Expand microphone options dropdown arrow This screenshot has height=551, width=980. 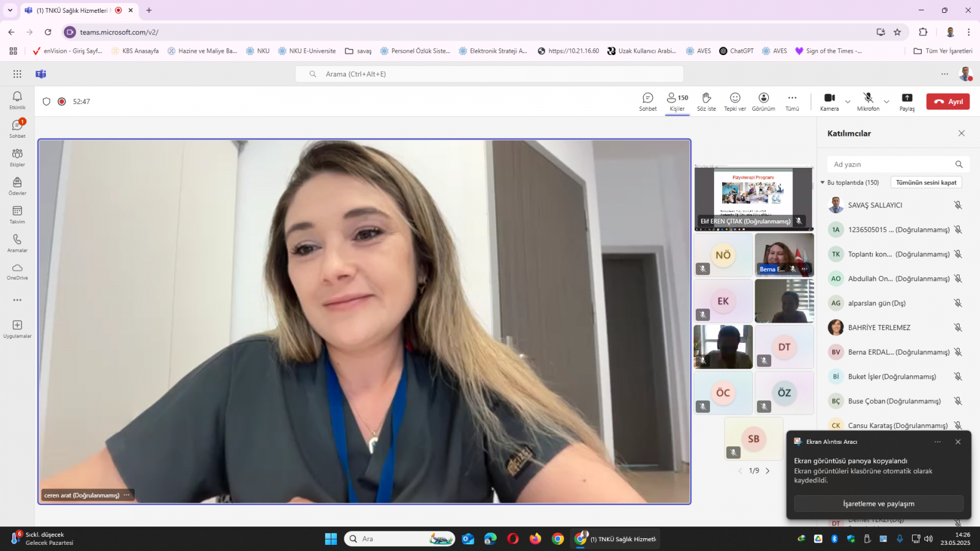886,102
